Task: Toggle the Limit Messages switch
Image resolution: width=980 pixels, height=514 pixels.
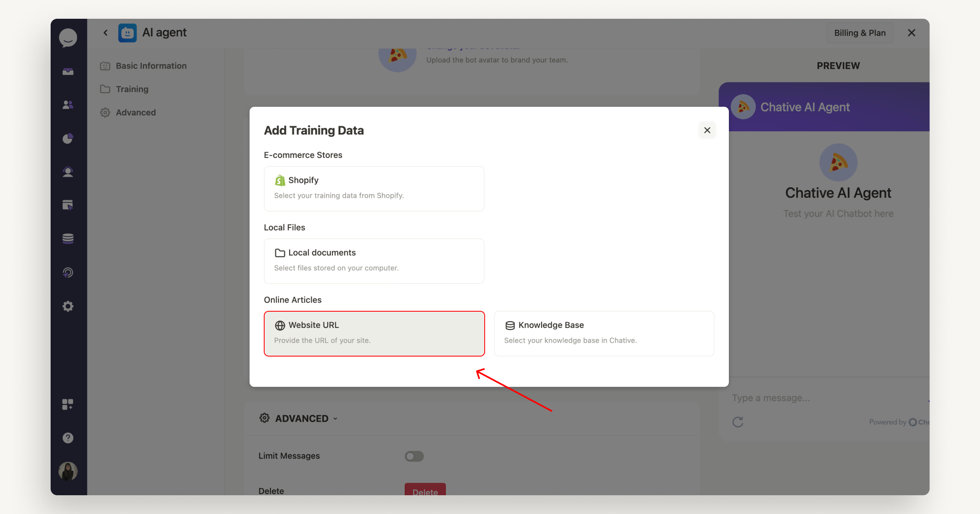Action: tap(414, 456)
